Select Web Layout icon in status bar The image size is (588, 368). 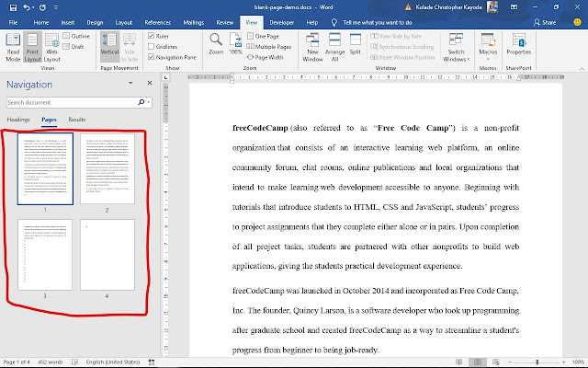coord(496,362)
